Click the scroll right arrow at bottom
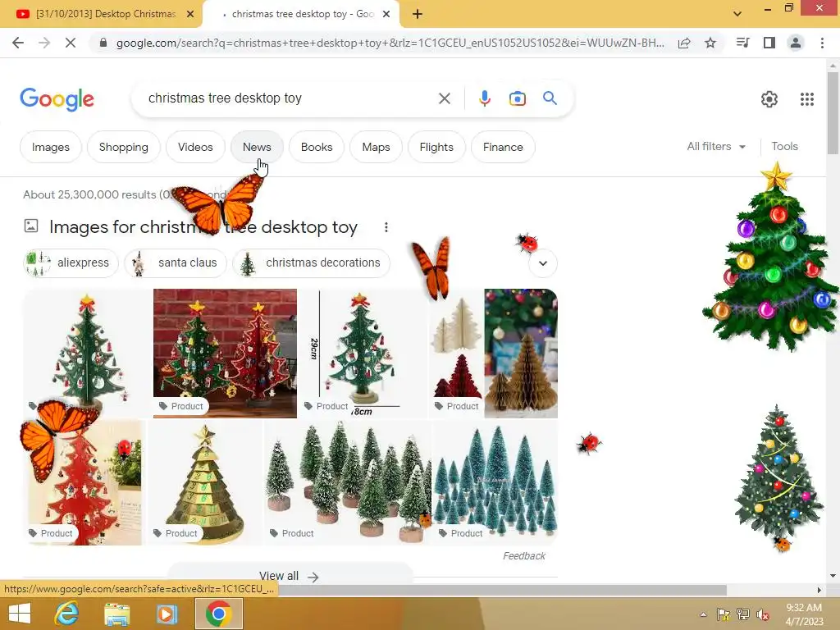This screenshot has height=630, width=840. (x=819, y=591)
